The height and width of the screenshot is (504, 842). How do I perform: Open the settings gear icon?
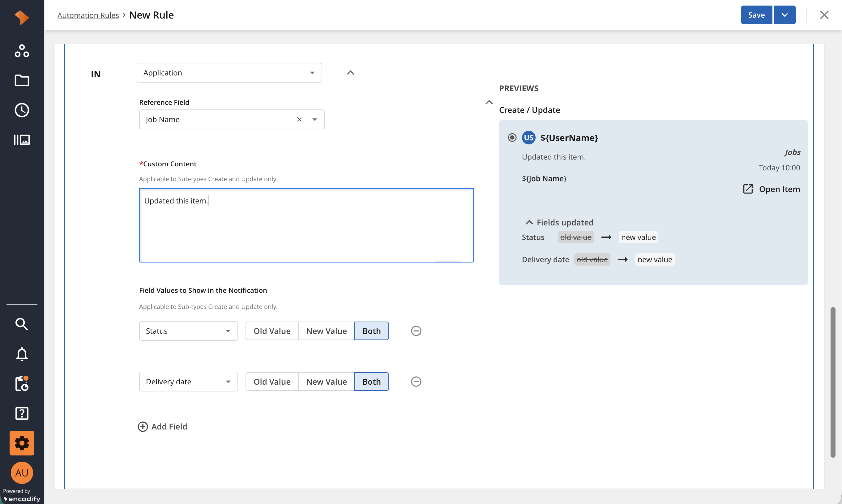[x=22, y=443]
